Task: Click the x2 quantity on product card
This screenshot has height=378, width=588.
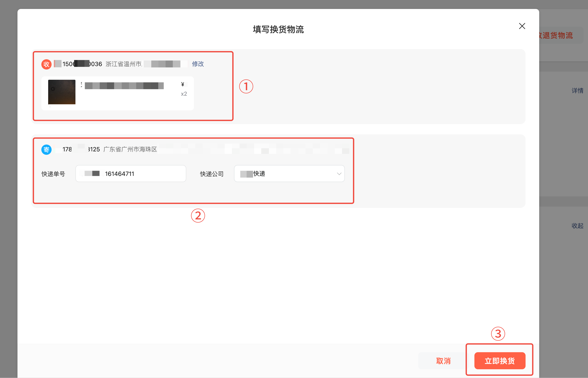Action: pyautogui.click(x=184, y=94)
